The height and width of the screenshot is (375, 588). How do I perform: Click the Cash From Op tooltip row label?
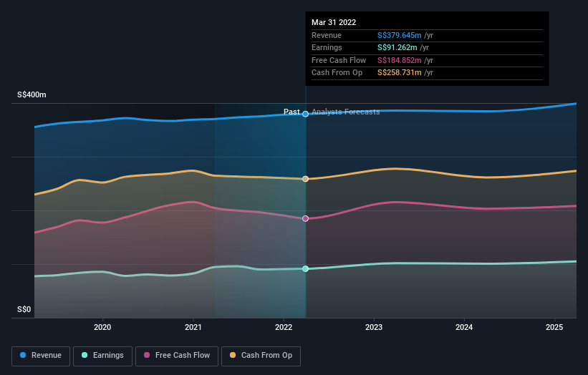tap(337, 73)
